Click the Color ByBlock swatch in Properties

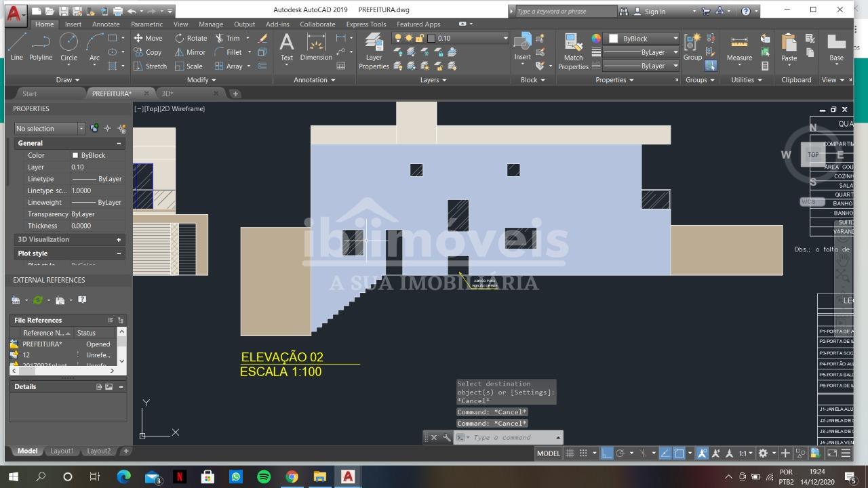(75, 155)
